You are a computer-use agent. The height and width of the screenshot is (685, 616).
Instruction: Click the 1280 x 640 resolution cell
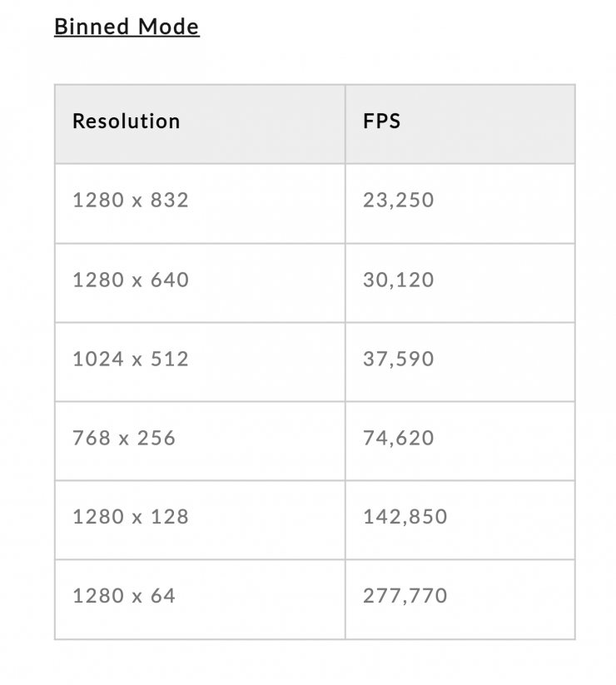(130, 280)
